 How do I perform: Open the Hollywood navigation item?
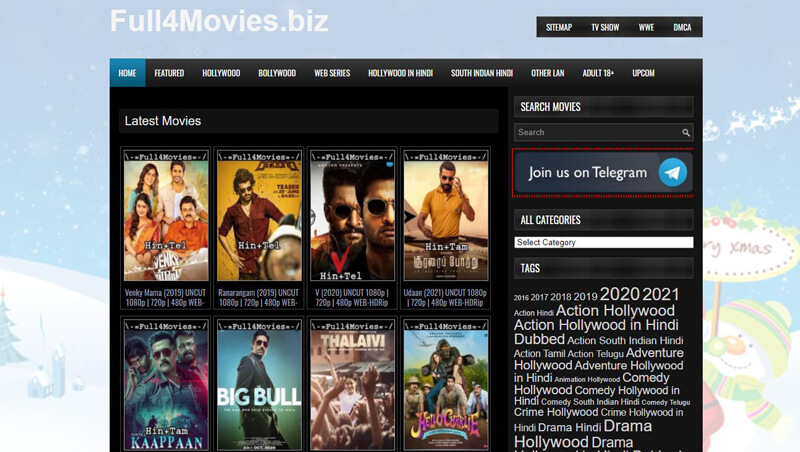[221, 73]
